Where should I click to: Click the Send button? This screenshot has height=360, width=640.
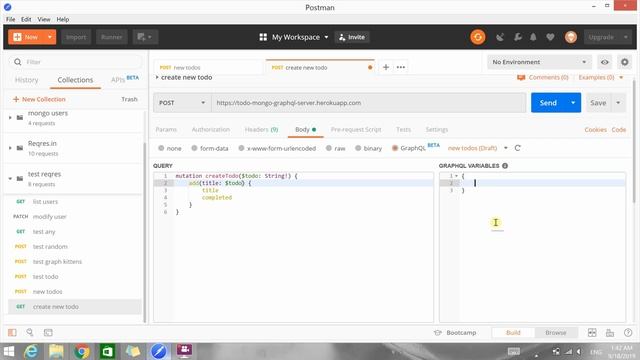tap(548, 103)
